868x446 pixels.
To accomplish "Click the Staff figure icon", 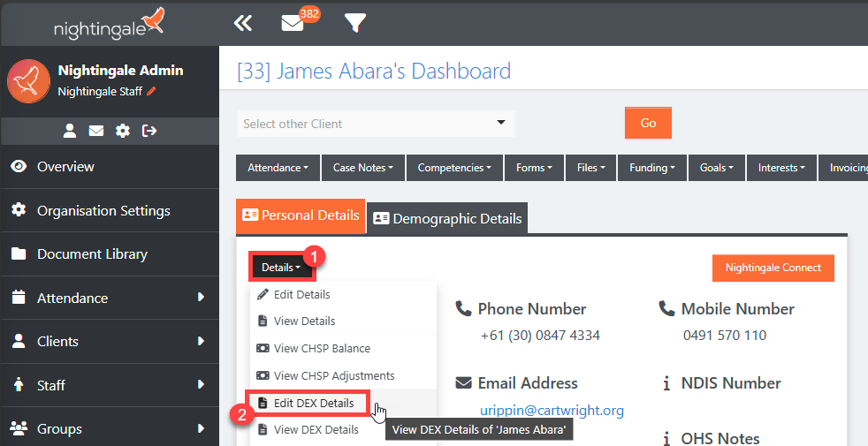I will click(19, 384).
